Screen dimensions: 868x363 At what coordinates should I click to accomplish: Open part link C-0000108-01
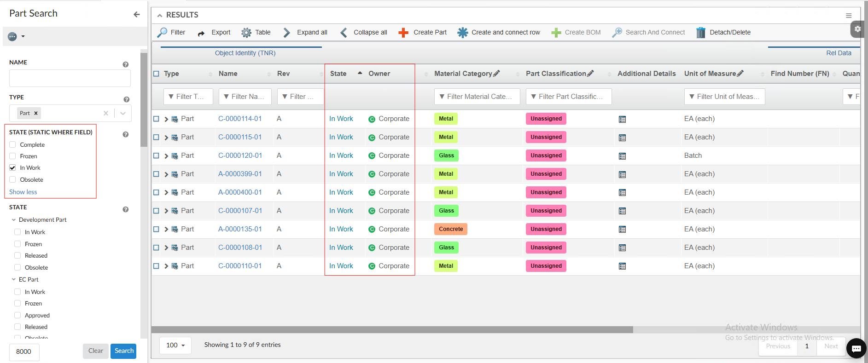pos(240,248)
